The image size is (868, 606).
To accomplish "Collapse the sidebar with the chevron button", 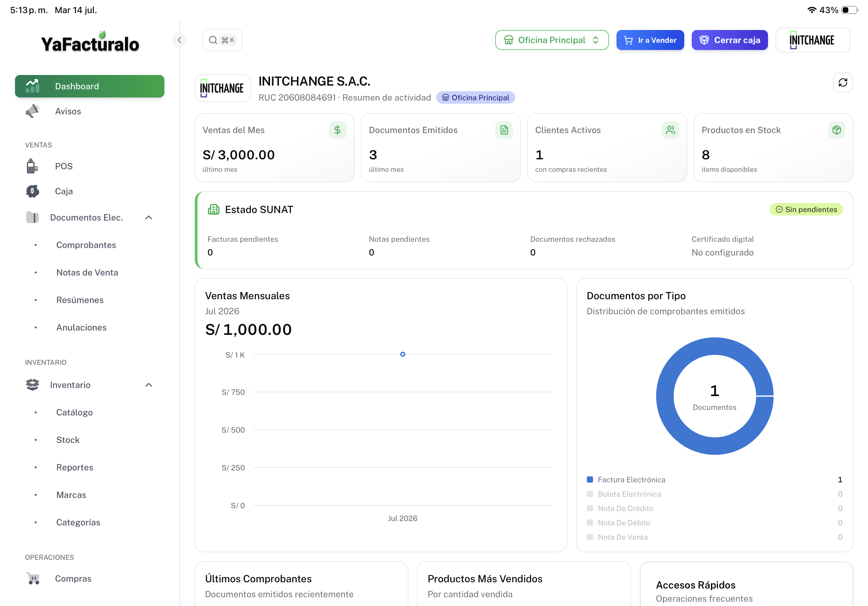I will click(180, 40).
